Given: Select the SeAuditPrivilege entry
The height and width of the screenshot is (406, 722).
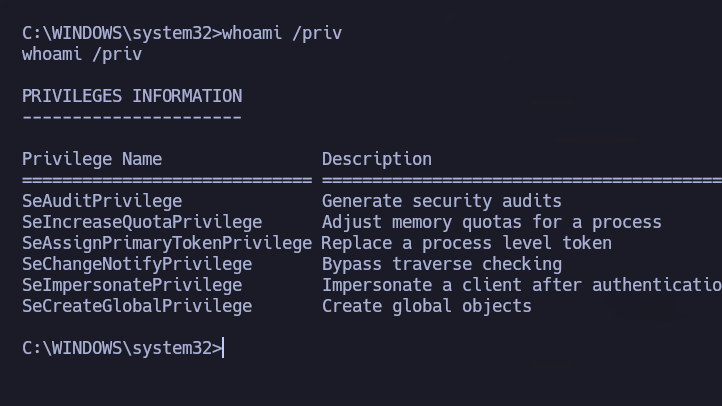Looking at the screenshot, I should (102, 201).
